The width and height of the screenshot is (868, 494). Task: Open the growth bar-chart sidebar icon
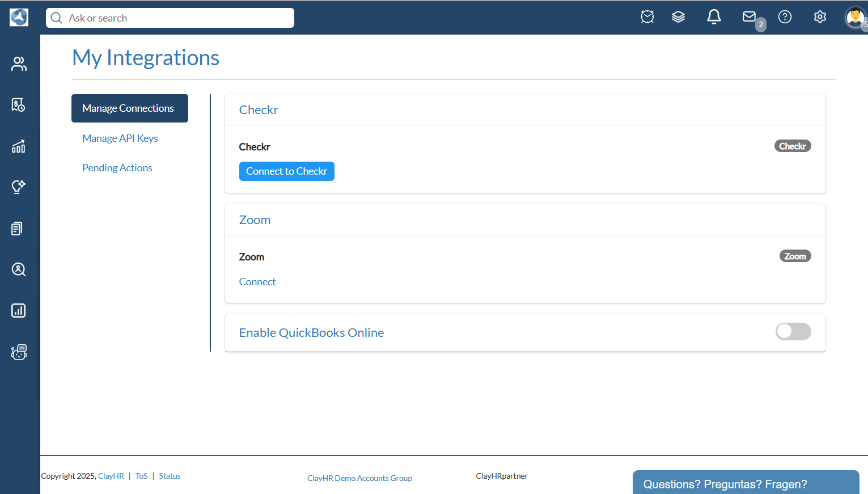tap(19, 146)
